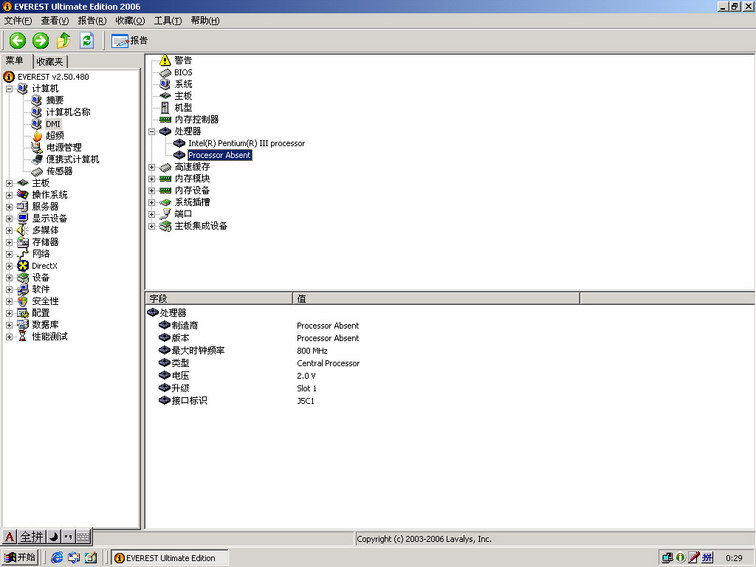756x567 pixels.
Task: Open the 帮助(H) menu
Action: (205, 20)
